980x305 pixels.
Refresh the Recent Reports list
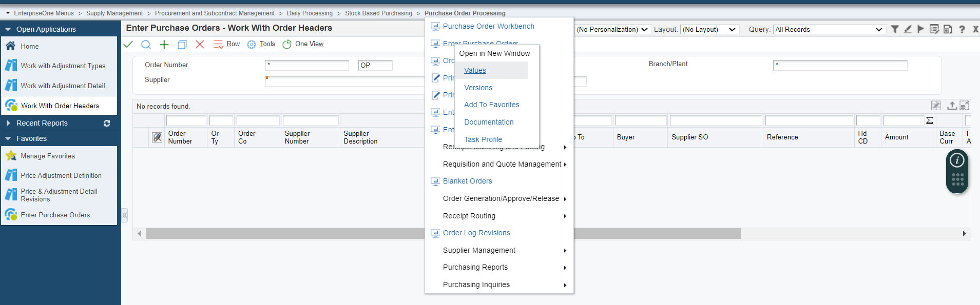pos(107,123)
